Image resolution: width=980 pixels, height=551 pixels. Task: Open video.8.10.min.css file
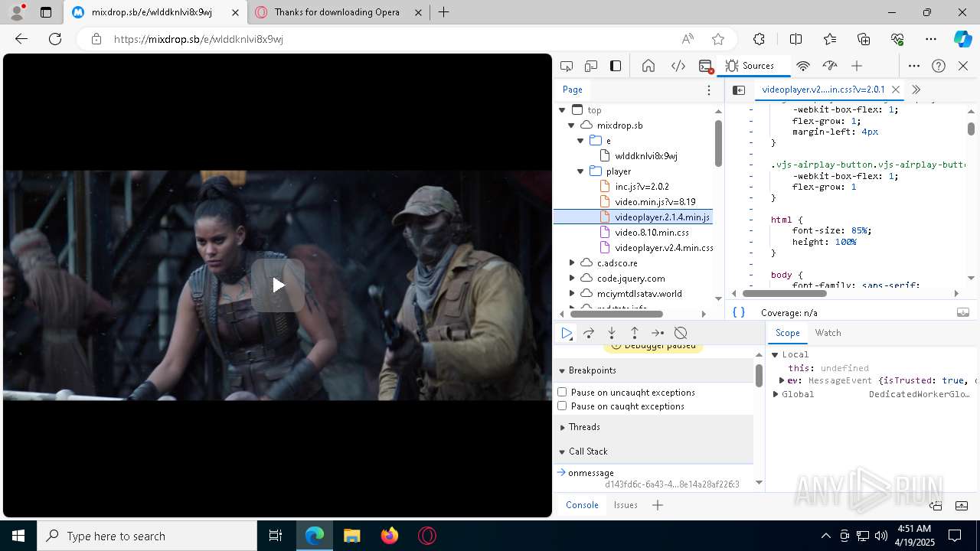click(x=652, y=233)
